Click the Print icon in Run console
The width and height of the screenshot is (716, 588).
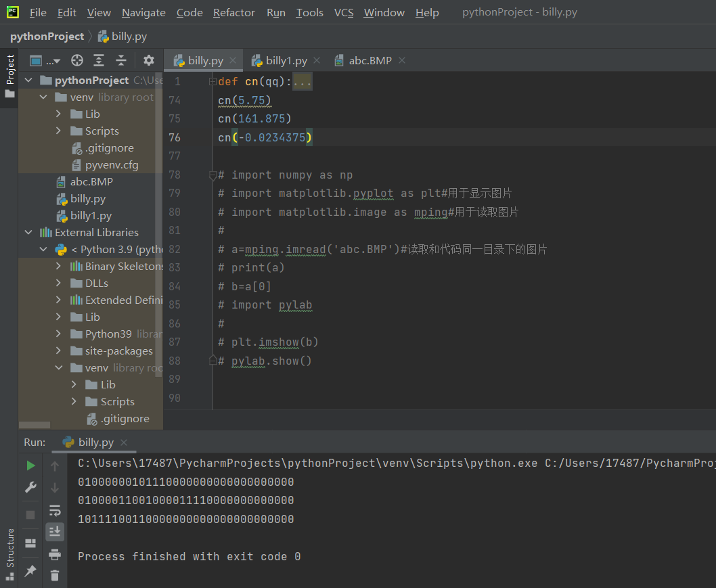tap(55, 554)
